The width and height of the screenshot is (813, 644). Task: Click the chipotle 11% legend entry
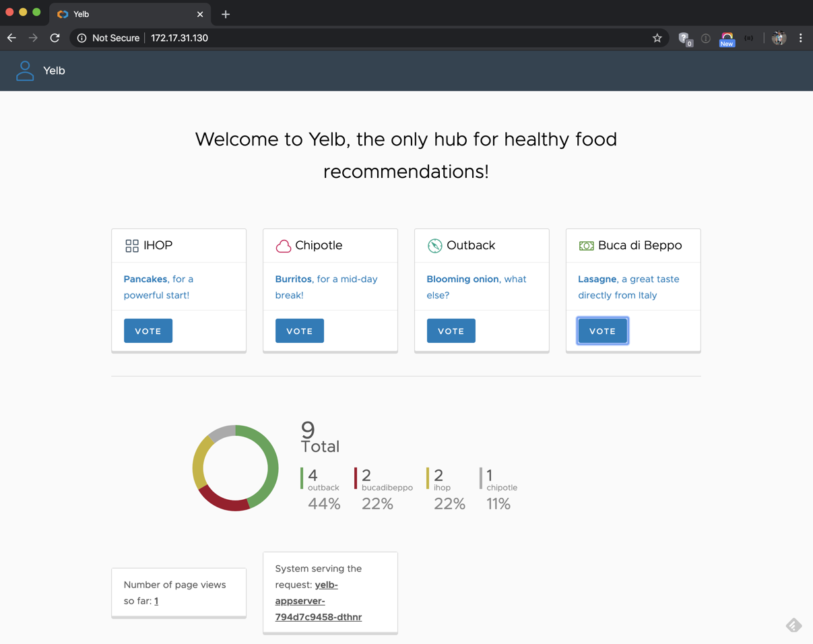coord(498,490)
